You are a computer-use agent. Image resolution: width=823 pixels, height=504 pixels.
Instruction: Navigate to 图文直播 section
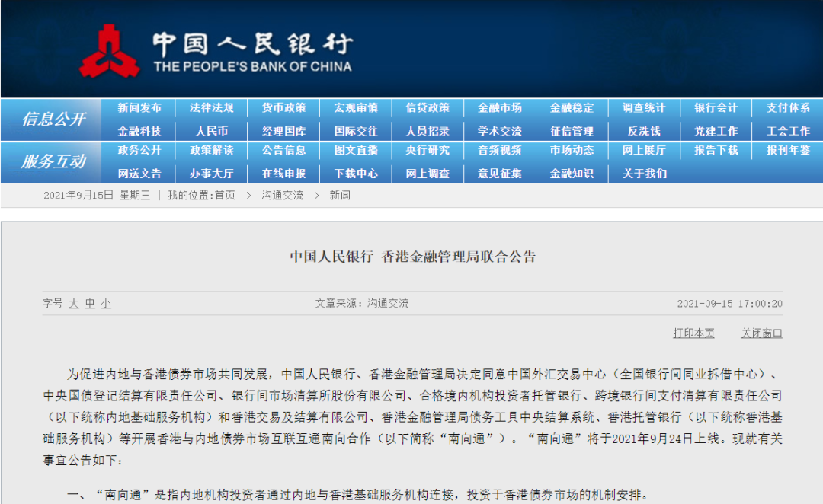click(x=355, y=152)
